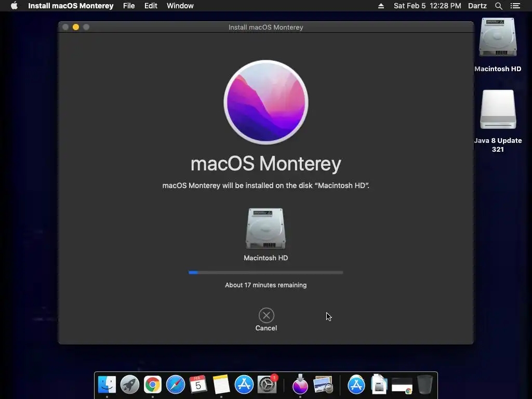Open Notes from the Dock
Viewport: 532px width, 399px height.
221,385
